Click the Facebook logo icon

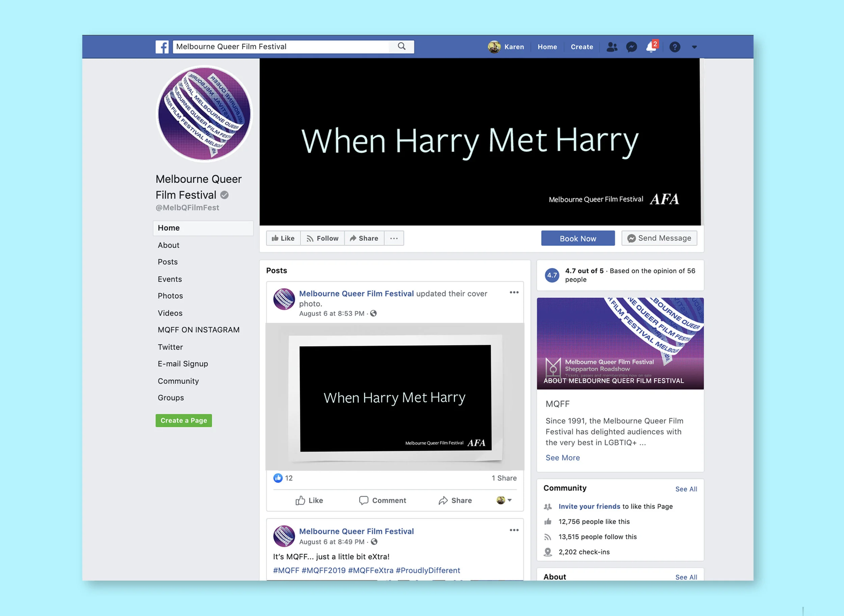pyautogui.click(x=162, y=47)
